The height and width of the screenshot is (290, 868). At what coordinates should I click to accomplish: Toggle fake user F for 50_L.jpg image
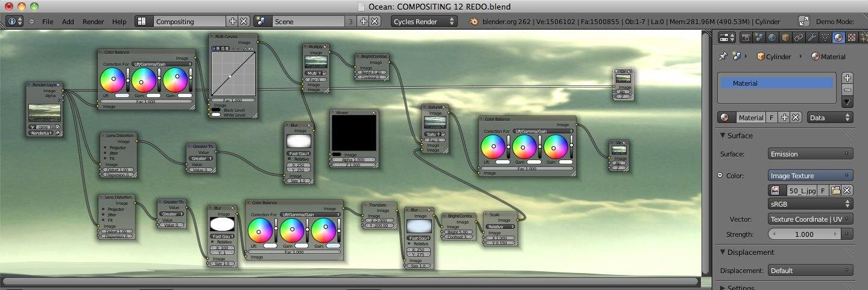[824, 190]
